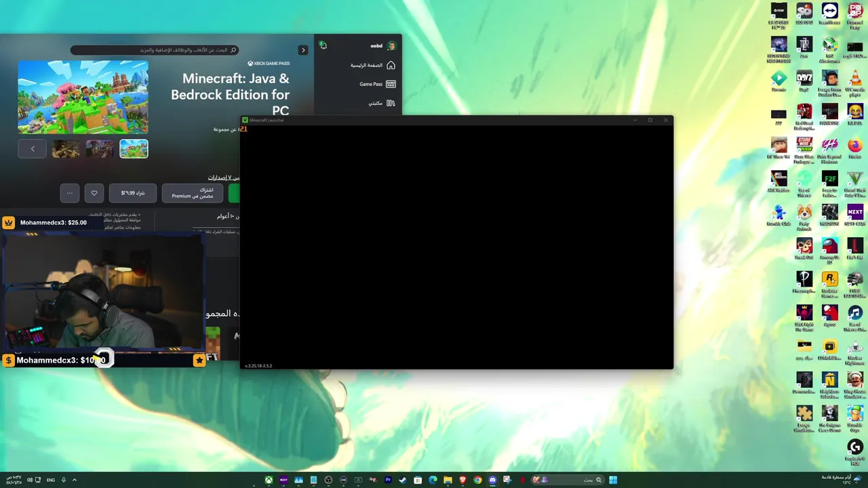Select Firefox desktop icon
The width and height of the screenshot is (868, 488).
pyautogui.click(x=855, y=148)
